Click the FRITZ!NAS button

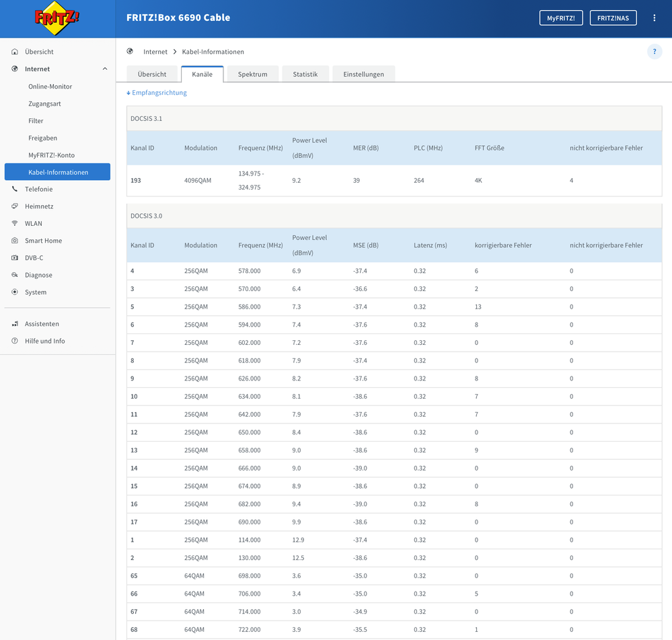pos(613,18)
